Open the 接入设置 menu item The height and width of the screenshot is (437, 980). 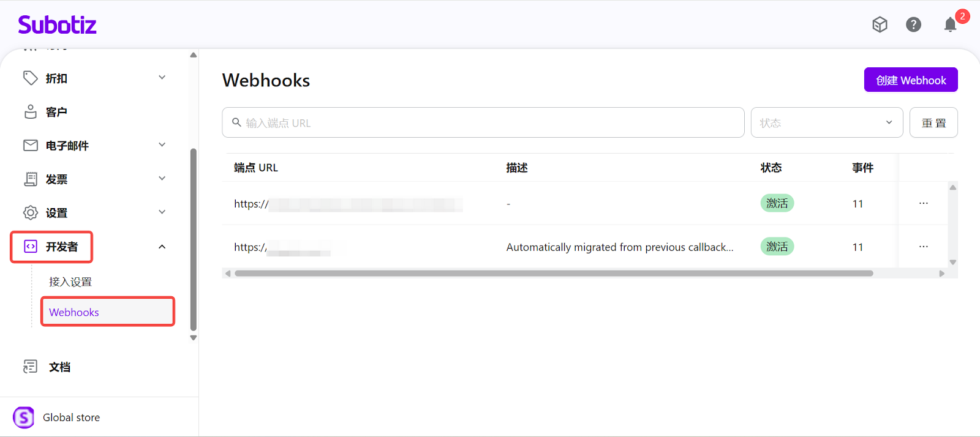click(x=70, y=282)
